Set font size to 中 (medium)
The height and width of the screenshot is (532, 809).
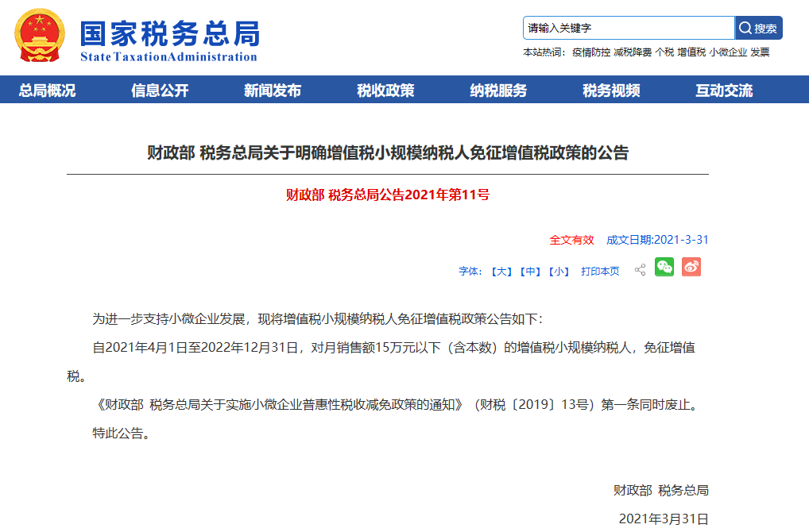pos(530,272)
